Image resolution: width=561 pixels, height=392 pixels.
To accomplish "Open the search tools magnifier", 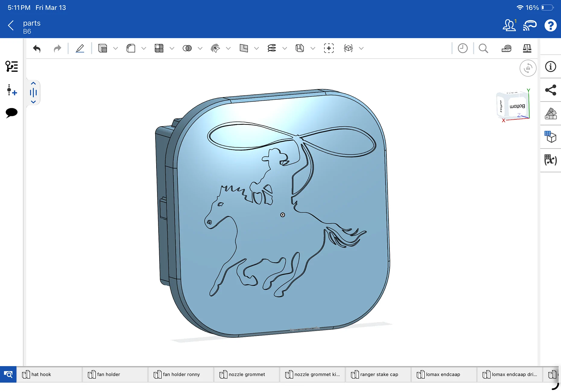I will (x=483, y=48).
